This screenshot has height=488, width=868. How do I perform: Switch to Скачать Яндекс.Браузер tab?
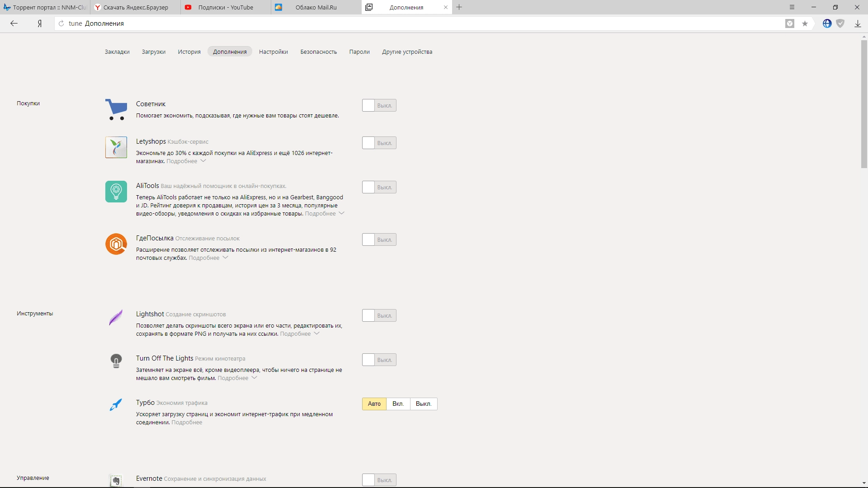(x=136, y=7)
